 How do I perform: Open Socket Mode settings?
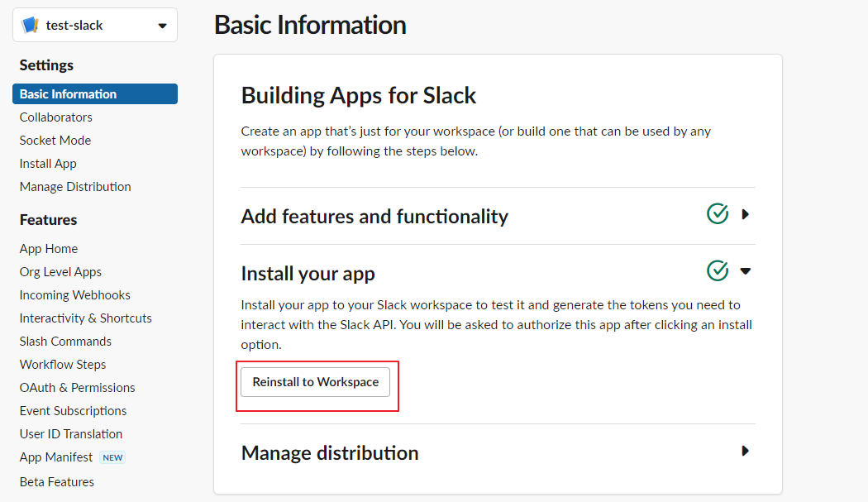55,141
